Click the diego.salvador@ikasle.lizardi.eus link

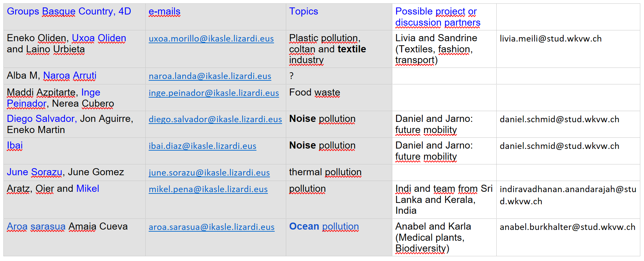coord(215,120)
